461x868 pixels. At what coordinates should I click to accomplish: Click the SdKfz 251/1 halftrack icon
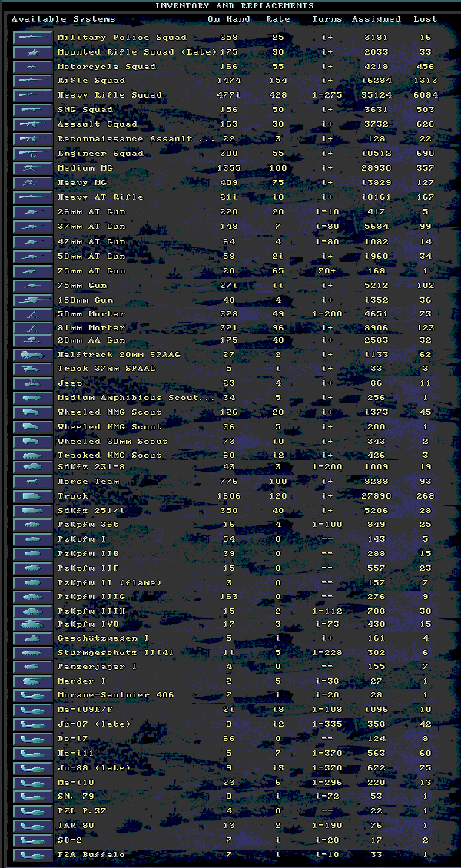pos(33,510)
